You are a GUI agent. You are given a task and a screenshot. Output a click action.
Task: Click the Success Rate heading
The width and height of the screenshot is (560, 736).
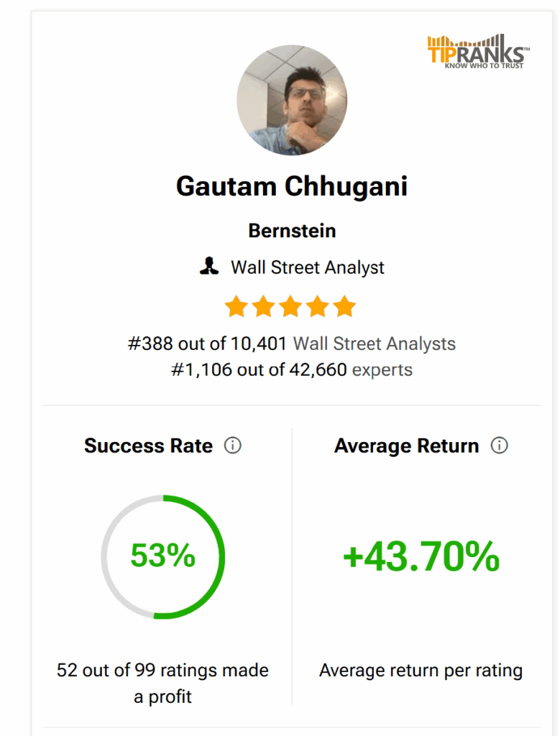148,446
